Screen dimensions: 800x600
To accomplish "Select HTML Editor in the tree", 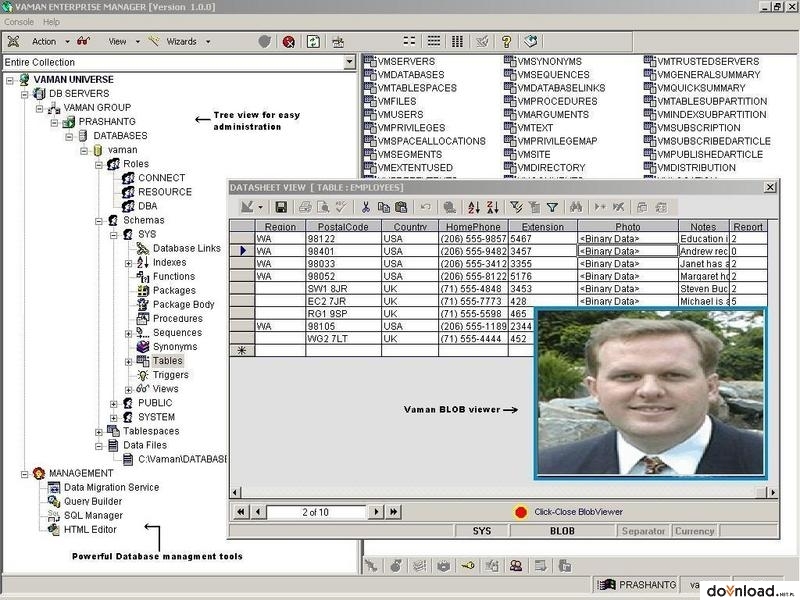I will pyautogui.click(x=90, y=530).
